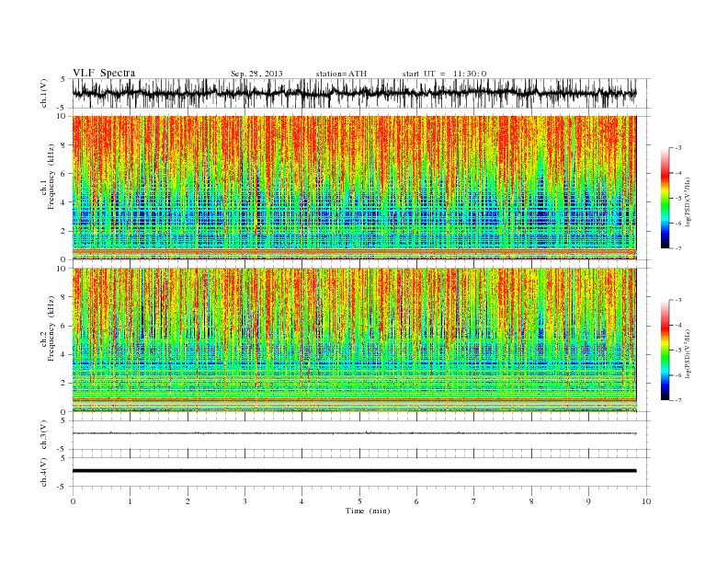Click the "6" tick label on the time axis
Screen dimensions: 728x563
(416, 501)
